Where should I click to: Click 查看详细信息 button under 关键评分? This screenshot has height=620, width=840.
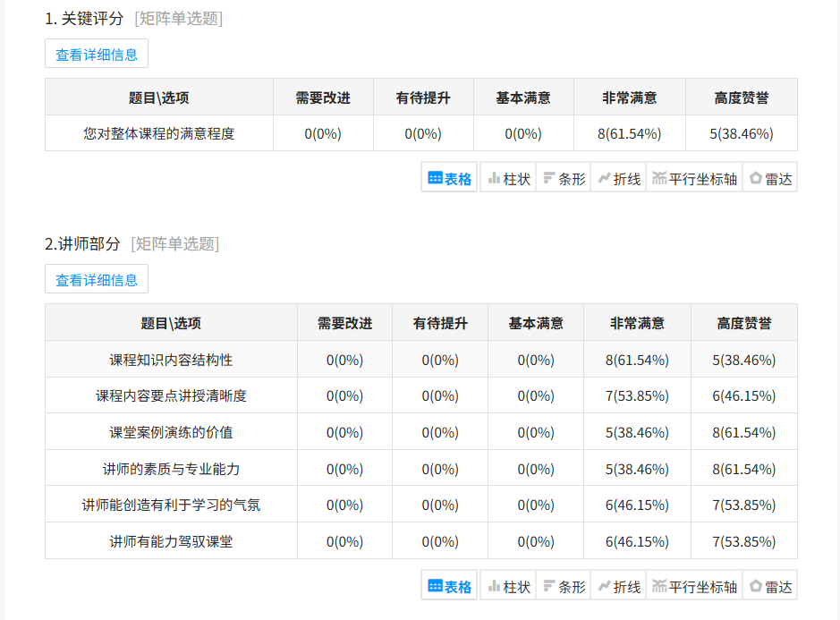[x=97, y=55]
